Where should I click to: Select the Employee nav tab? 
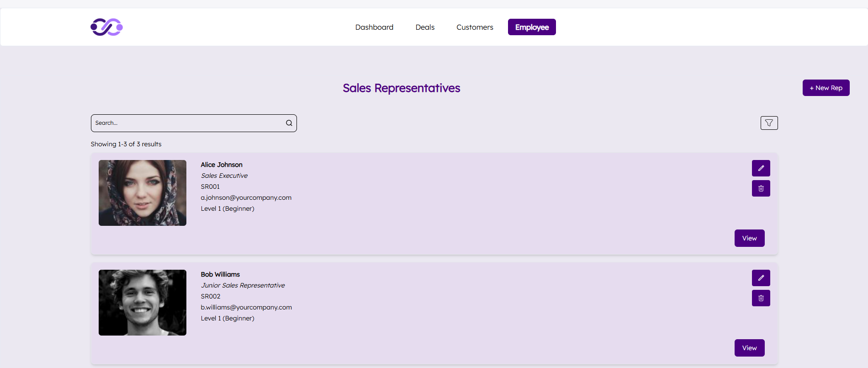pyautogui.click(x=532, y=27)
